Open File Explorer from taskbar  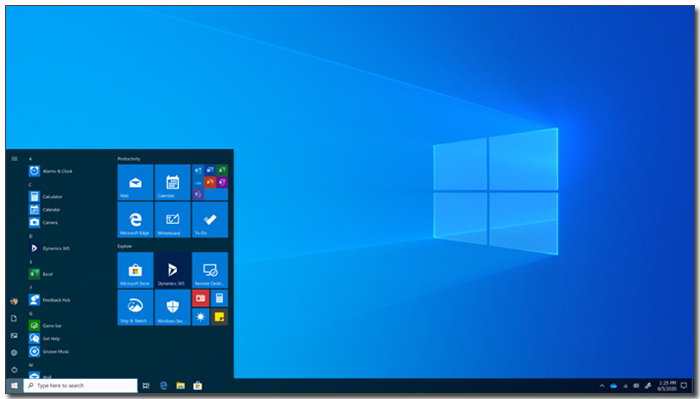click(x=180, y=386)
